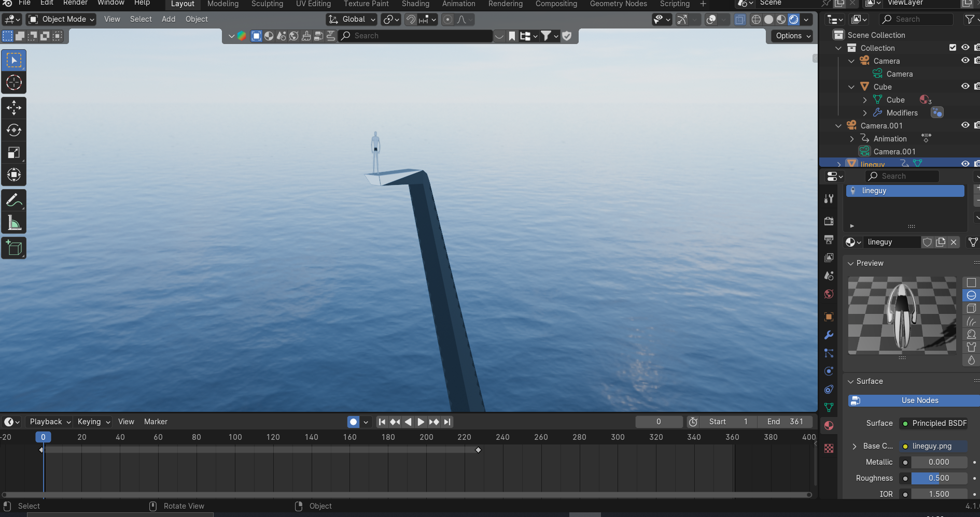
Task: Toggle Collection exclude checkbox
Action: pos(953,48)
